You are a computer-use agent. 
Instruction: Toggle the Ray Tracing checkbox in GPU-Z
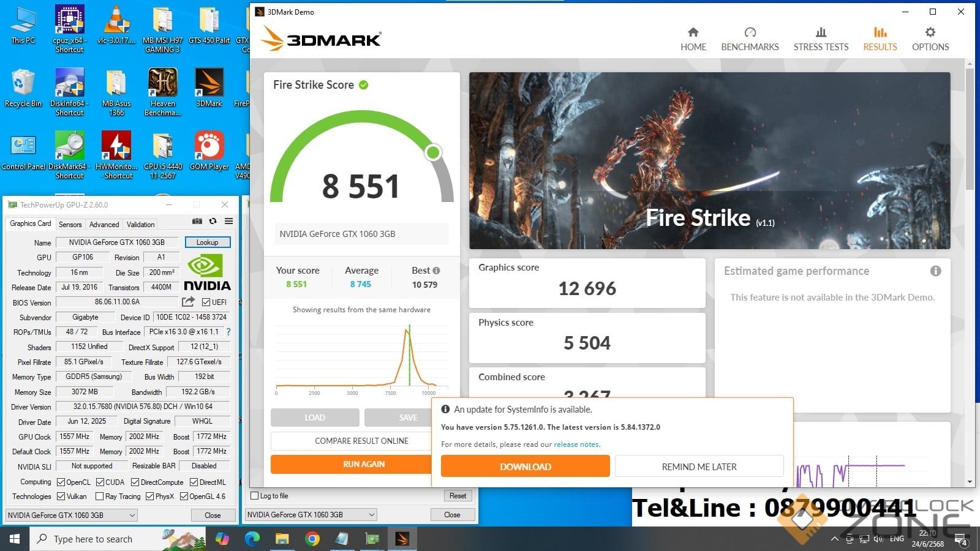100,497
